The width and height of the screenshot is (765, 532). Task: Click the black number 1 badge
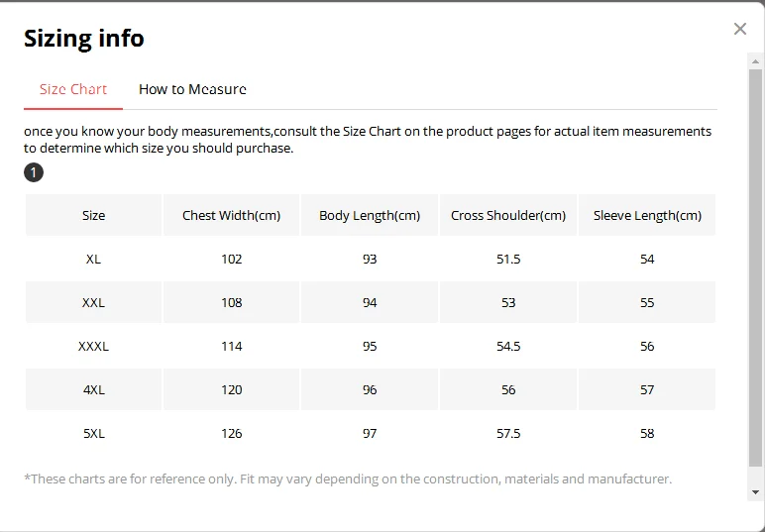[x=34, y=172]
